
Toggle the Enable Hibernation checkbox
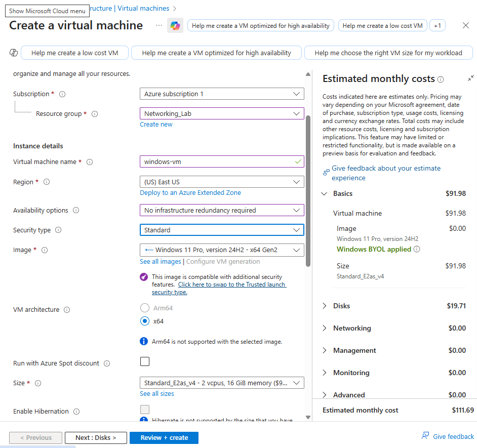145,410
